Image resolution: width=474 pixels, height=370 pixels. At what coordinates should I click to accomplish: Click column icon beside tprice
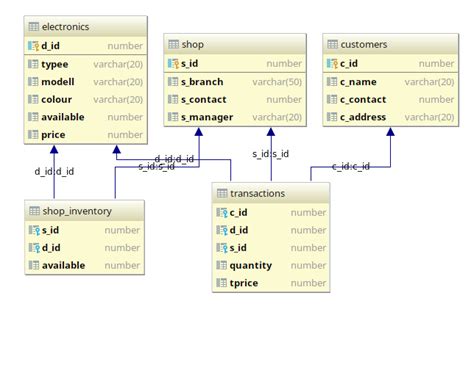click(x=222, y=283)
